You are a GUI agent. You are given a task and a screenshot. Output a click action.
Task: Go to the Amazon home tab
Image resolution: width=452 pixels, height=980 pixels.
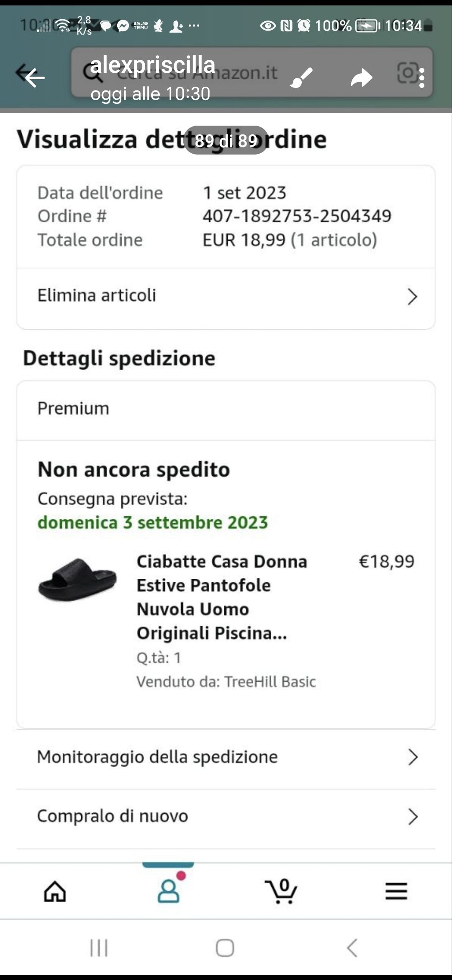55,891
